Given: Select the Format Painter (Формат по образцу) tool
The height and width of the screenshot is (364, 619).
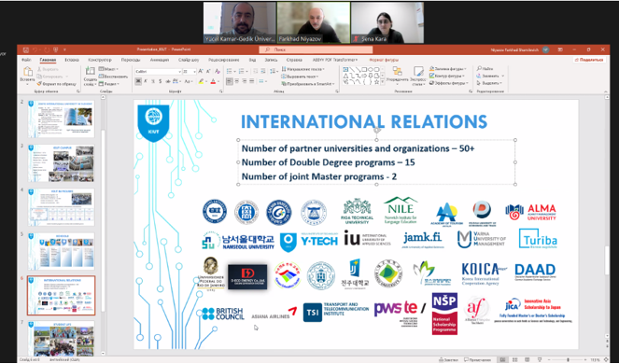Looking at the screenshot, I should pyautogui.click(x=56, y=84).
